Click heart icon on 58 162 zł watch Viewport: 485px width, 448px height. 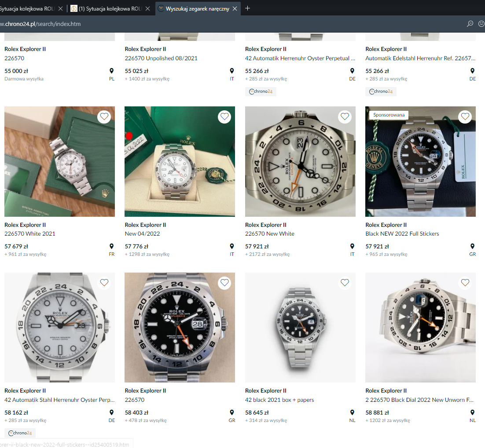(x=104, y=283)
